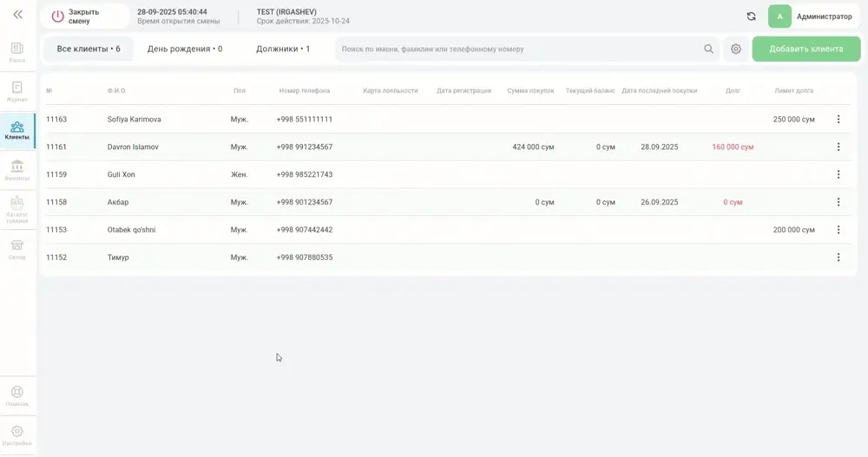Open the Финансы section in sidebar
This screenshot has width=868, height=457.
[17, 170]
